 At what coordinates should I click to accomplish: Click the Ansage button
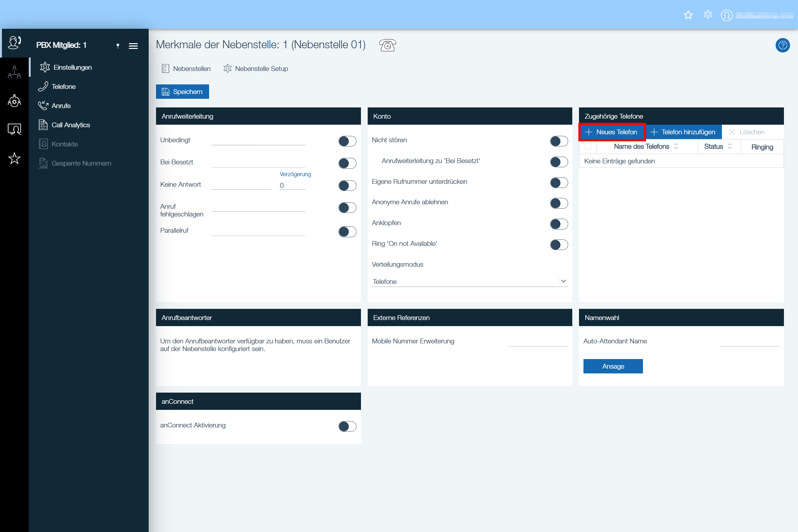coord(613,366)
